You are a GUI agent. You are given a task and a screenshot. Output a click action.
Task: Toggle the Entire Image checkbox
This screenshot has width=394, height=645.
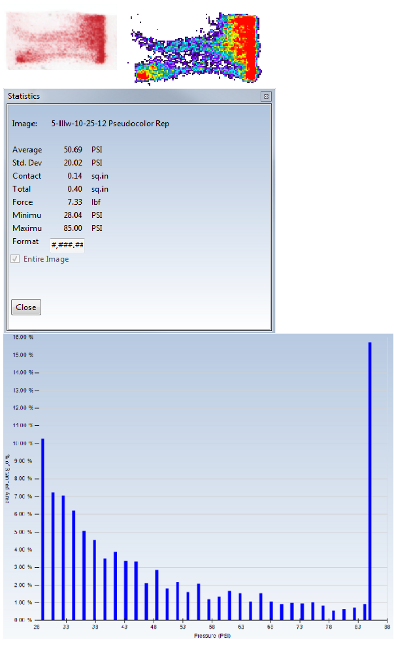pyautogui.click(x=15, y=259)
